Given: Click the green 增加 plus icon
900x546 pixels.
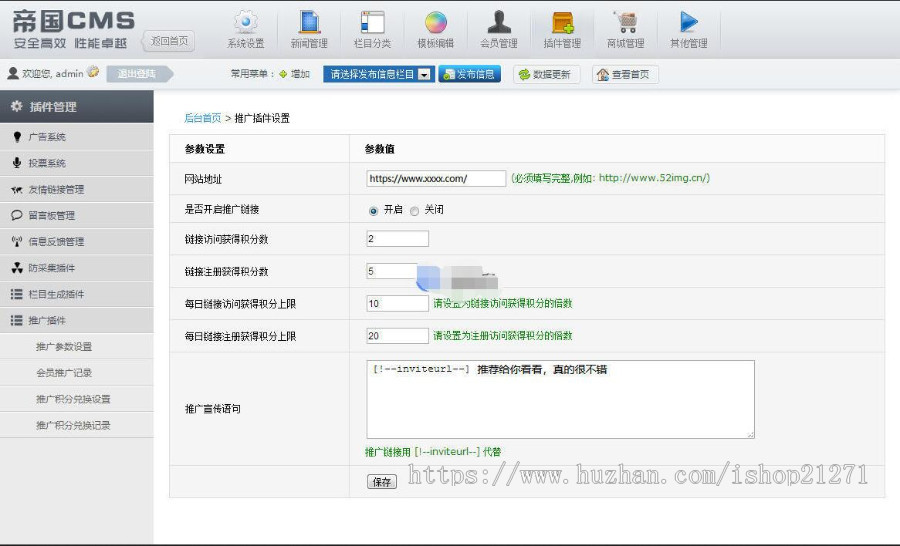Looking at the screenshot, I should click(283, 74).
